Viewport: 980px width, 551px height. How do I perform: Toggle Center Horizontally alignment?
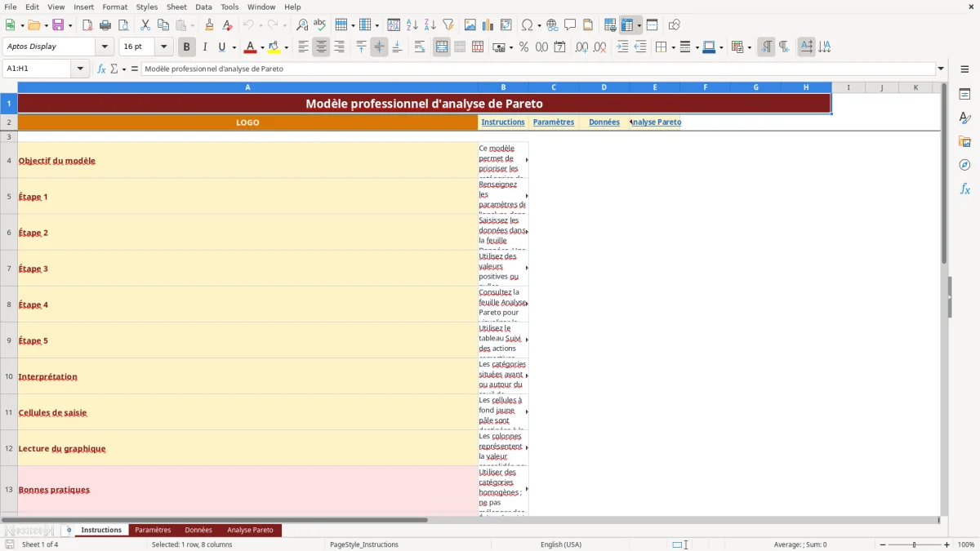(x=321, y=47)
